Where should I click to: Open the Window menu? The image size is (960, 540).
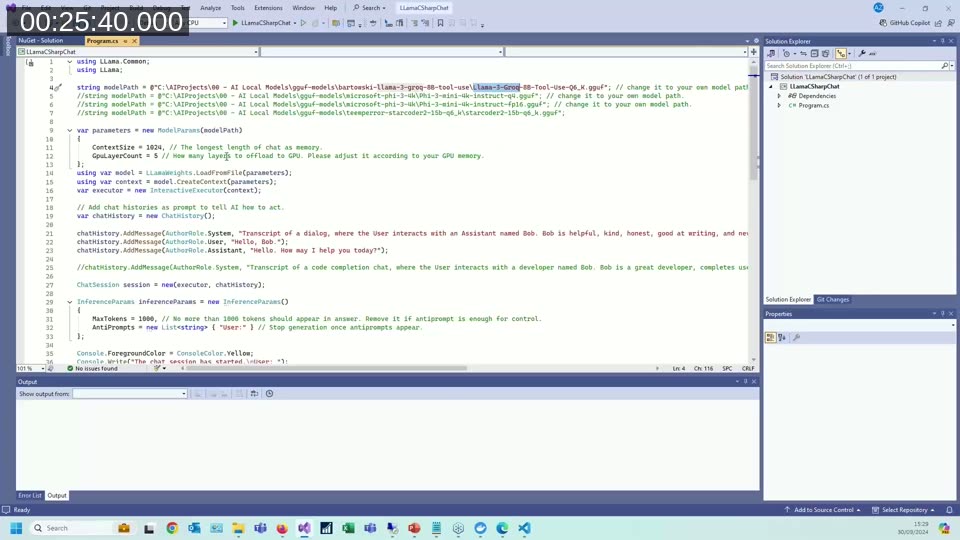[x=303, y=8]
